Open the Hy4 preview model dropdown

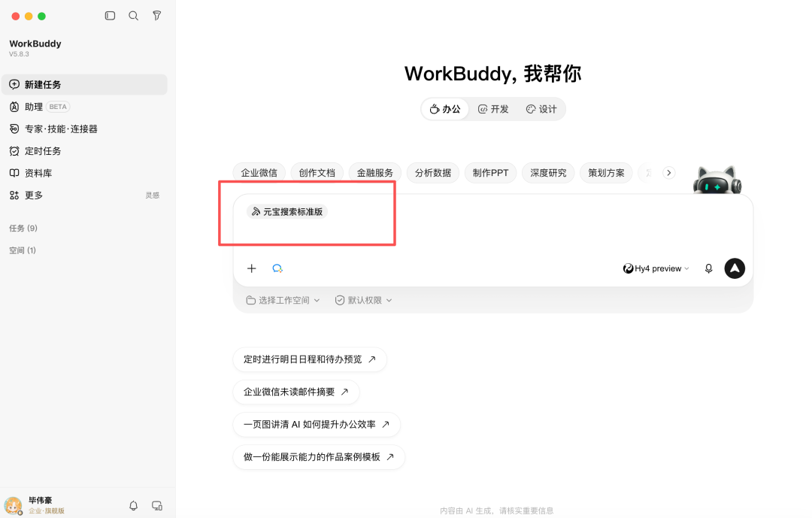656,268
